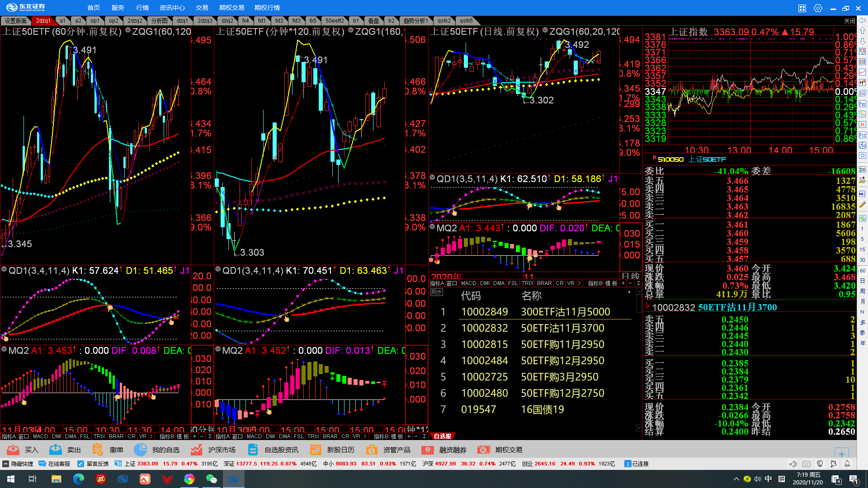Click the 卖出 (sell) icon
Image resolution: width=868 pixels, height=488 pixels.
pyautogui.click(x=56, y=450)
